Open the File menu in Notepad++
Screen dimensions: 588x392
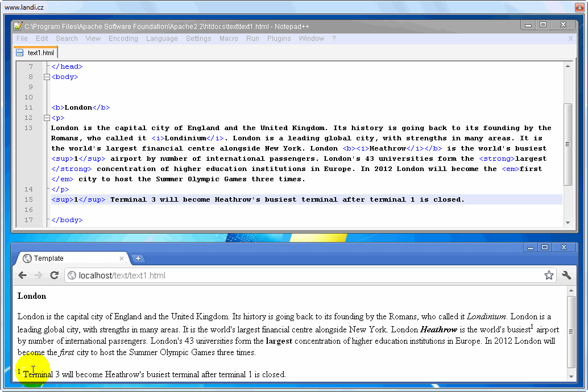[22, 39]
